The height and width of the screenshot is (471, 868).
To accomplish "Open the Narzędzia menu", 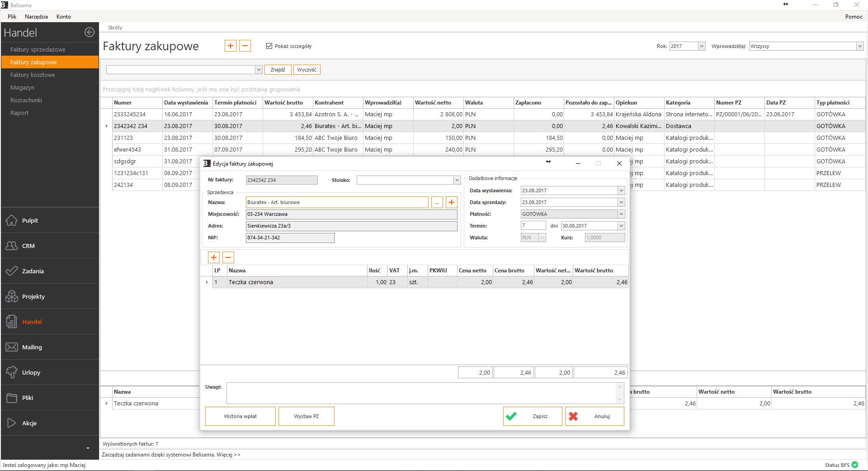I will click(x=36, y=16).
